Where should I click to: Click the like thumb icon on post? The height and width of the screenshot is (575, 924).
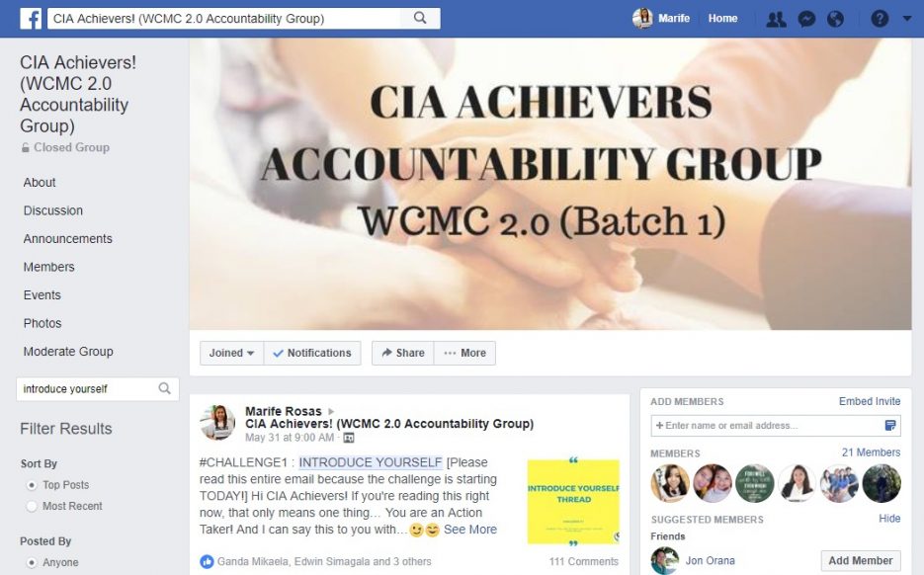tap(207, 561)
